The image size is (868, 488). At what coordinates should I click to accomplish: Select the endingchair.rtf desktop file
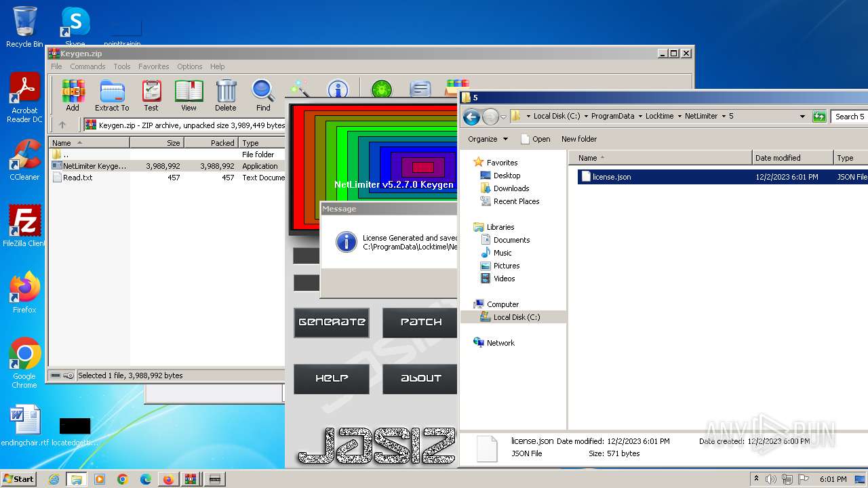click(x=25, y=426)
